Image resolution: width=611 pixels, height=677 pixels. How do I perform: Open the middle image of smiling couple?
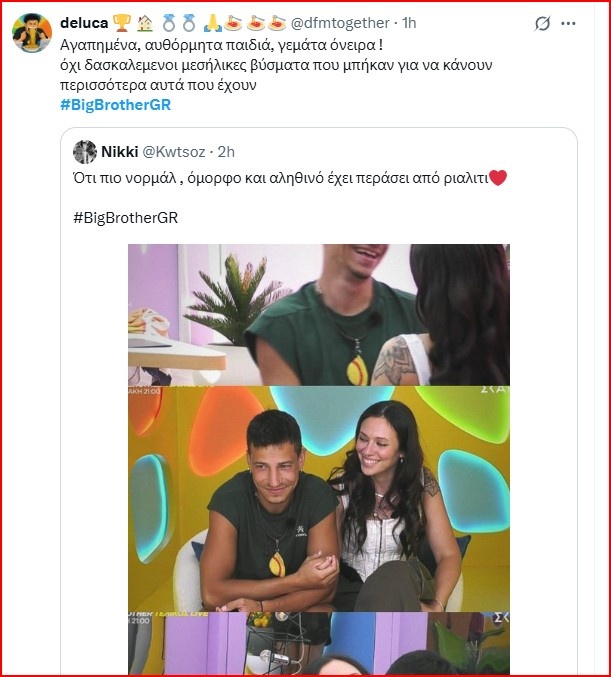(318, 498)
